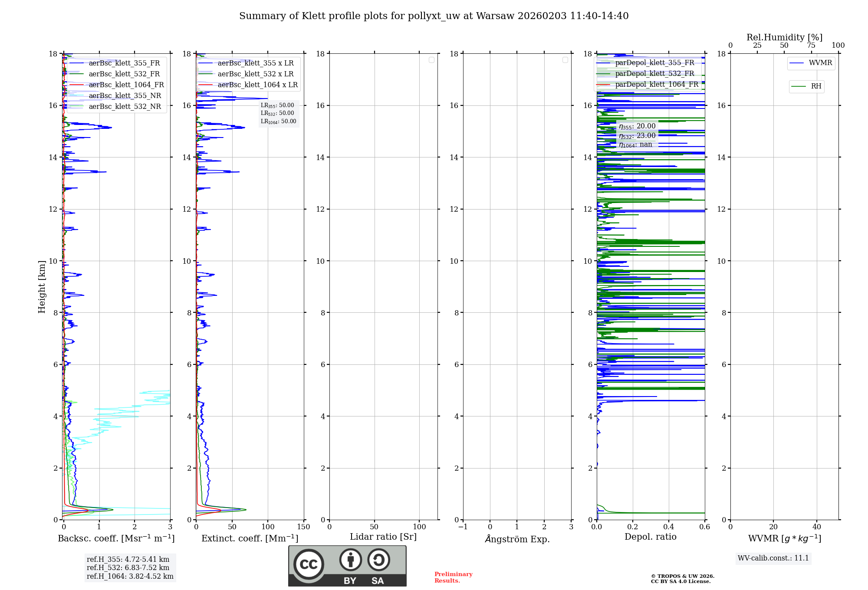Click the CC BY SA 4.0 License text

[681, 582]
